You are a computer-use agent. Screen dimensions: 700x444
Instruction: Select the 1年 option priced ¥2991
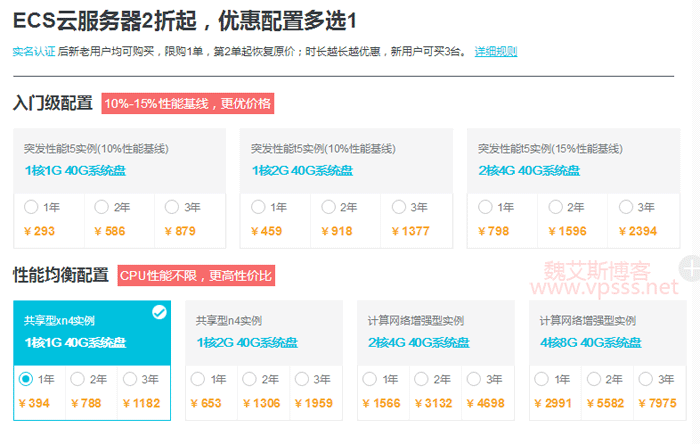[x=542, y=379]
